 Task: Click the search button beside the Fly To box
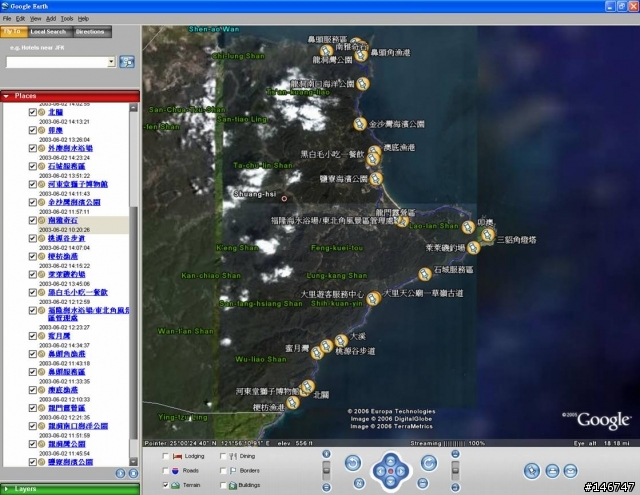(x=127, y=62)
